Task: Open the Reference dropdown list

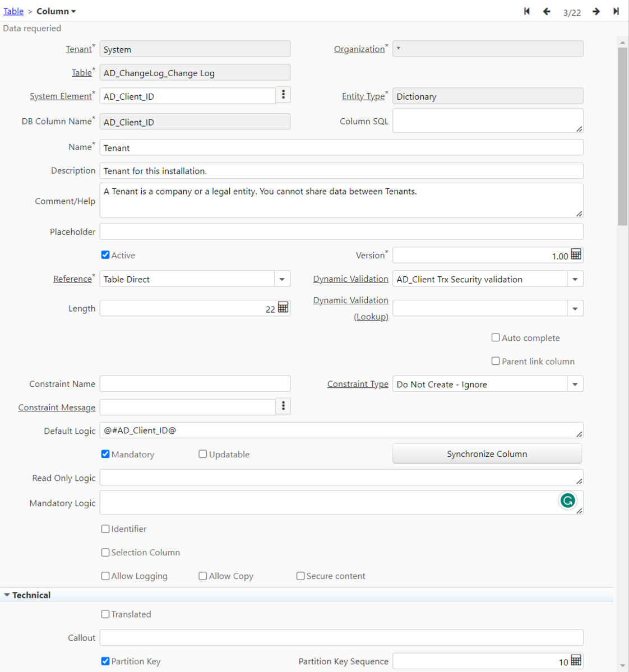Action: pyautogui.click(x=282, y=279)
